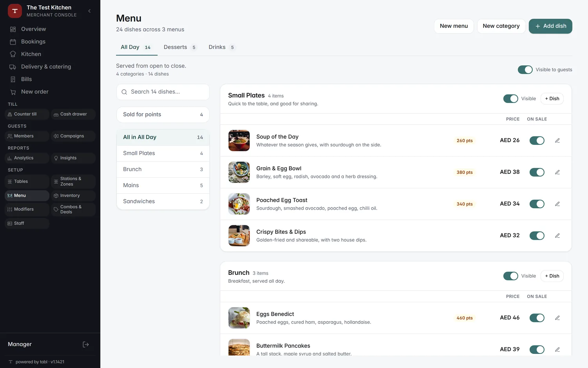Add a dish to Small Plates
Image resolution: width=588 pixels, height=368 pixels.
pos(552,99)
